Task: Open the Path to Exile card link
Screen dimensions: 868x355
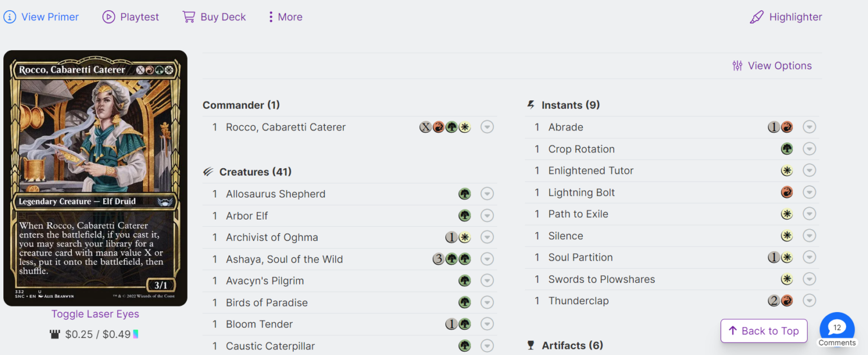Action: pos(578,214)
